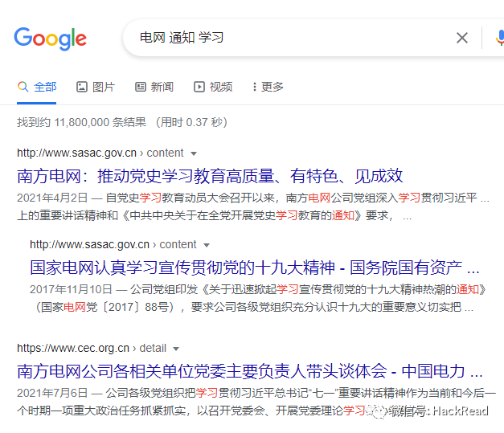Image resolution: width=504 pixels, height=433 pixels.
Task: Start voice search with microphone icon
Action: point(500,38)
